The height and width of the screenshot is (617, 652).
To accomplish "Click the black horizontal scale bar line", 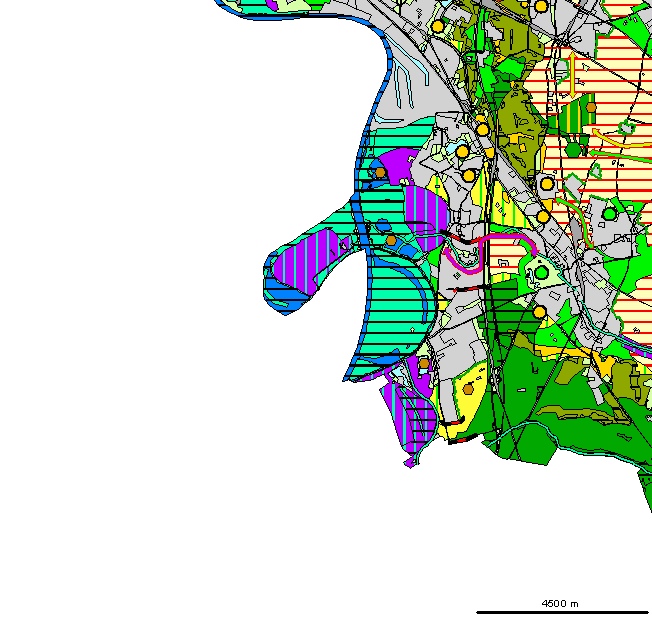I will [x=564, y=612].
